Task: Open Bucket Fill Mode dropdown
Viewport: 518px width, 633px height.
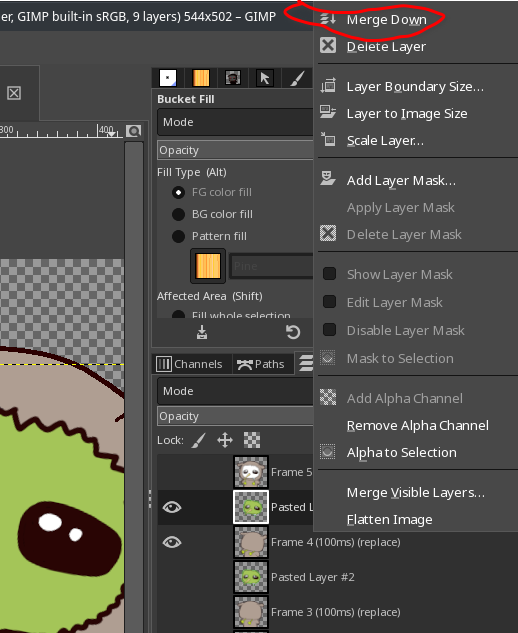Action: coord(235,122)
